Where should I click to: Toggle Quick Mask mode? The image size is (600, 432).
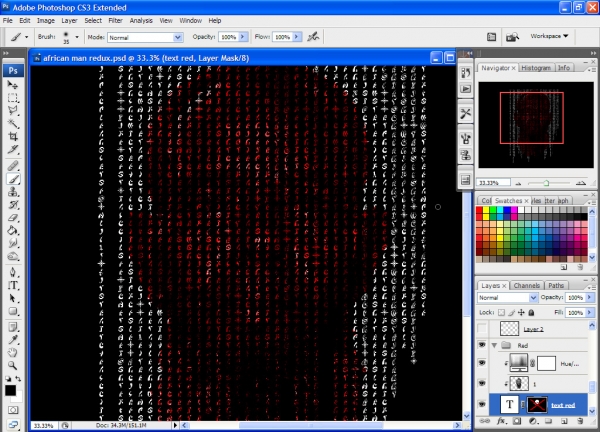click(13, 410)
